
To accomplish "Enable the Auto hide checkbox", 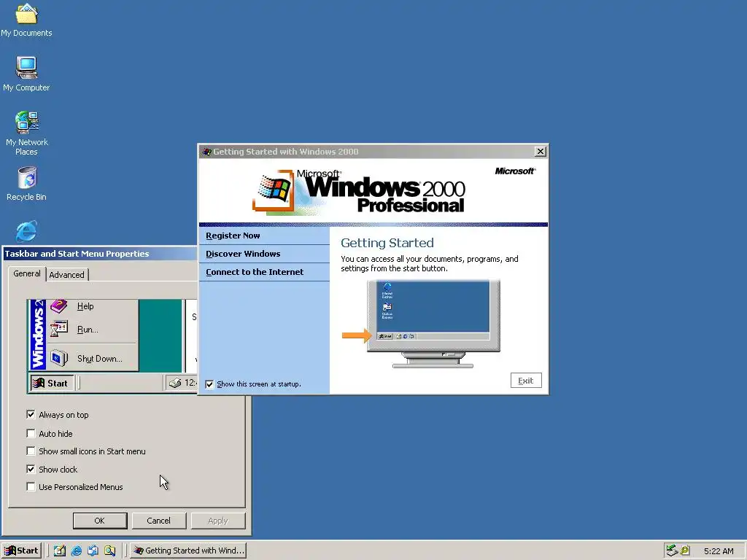I will 31,433.
